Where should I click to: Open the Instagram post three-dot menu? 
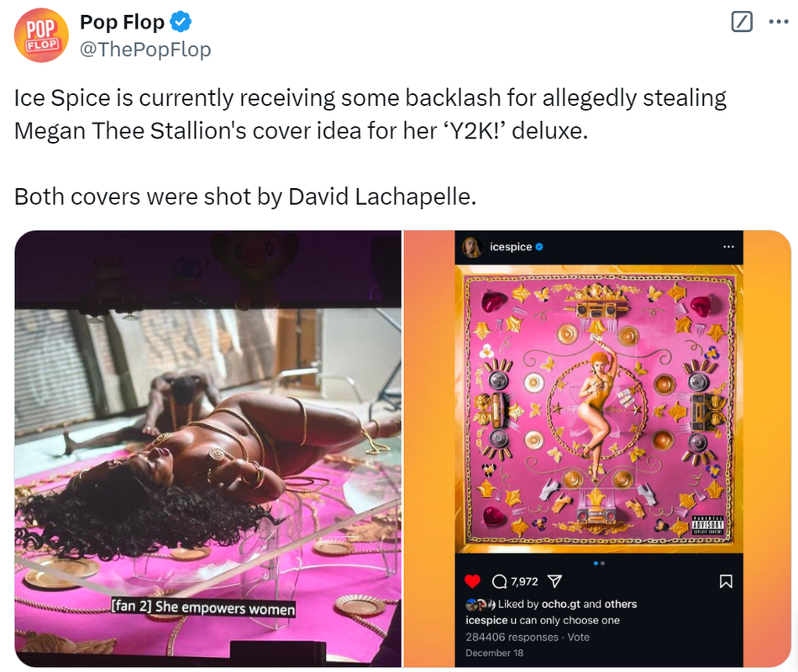click(x=729, y=247)
